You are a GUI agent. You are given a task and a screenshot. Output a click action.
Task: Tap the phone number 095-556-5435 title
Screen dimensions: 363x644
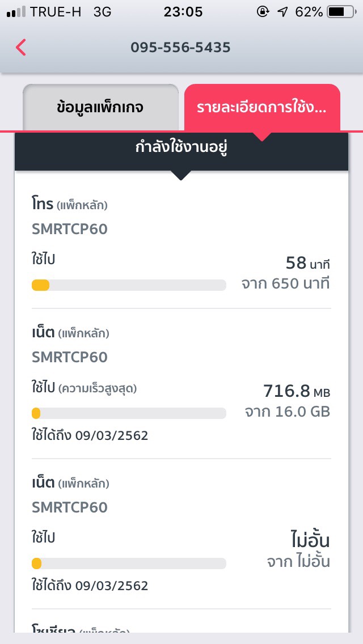(x=180, y=47)
